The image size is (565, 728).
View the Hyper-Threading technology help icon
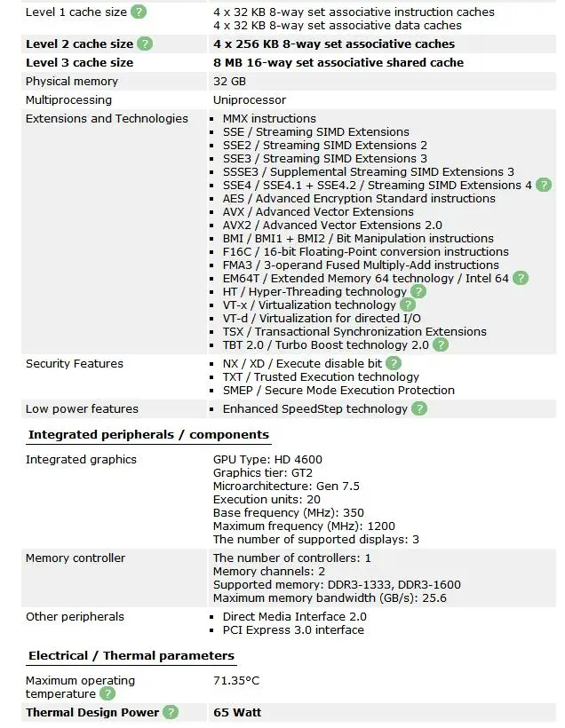418,291
